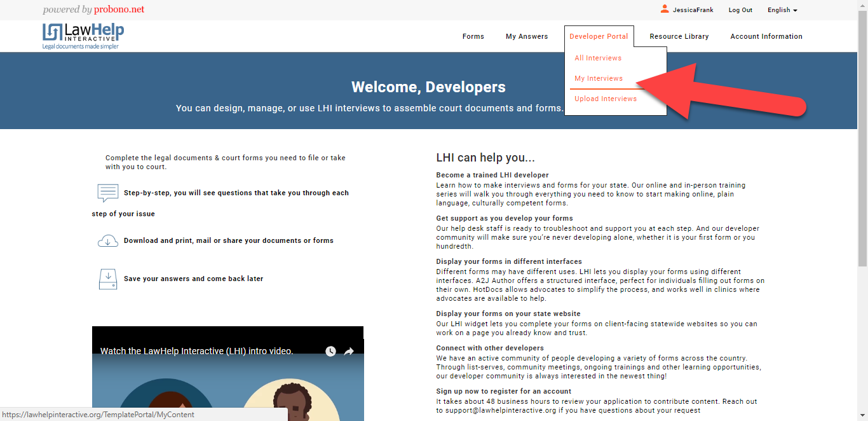Click 'Sign up now to register for an account'

click(x=504, y=391)
